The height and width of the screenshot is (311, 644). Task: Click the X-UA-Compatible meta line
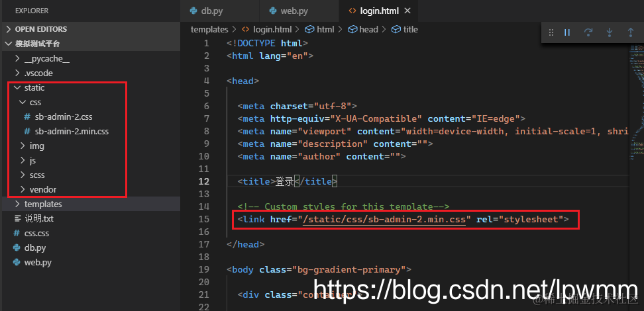[382, 118]
